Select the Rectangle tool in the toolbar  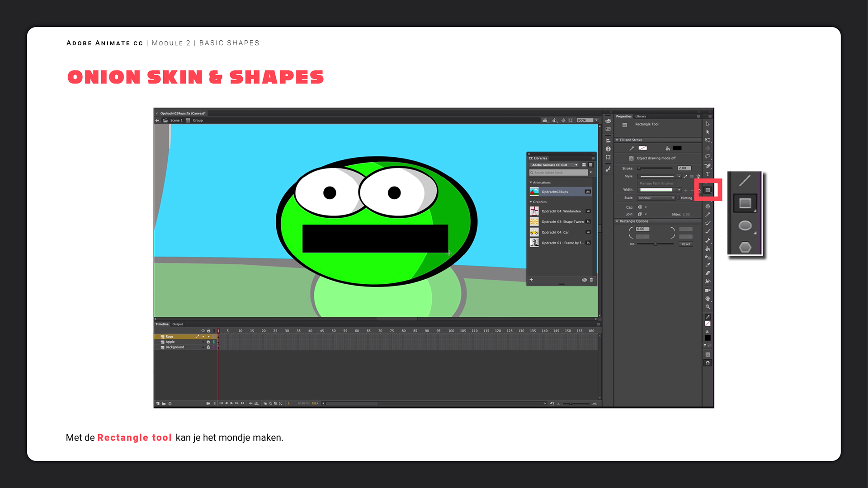coord(708,190)
